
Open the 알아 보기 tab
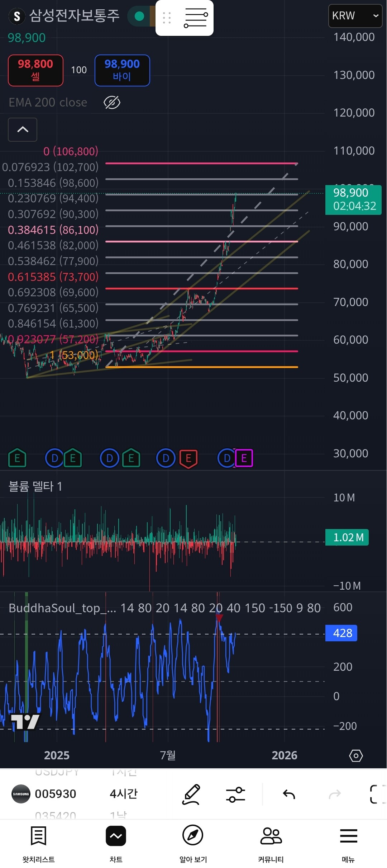click(x=193, y=844)
